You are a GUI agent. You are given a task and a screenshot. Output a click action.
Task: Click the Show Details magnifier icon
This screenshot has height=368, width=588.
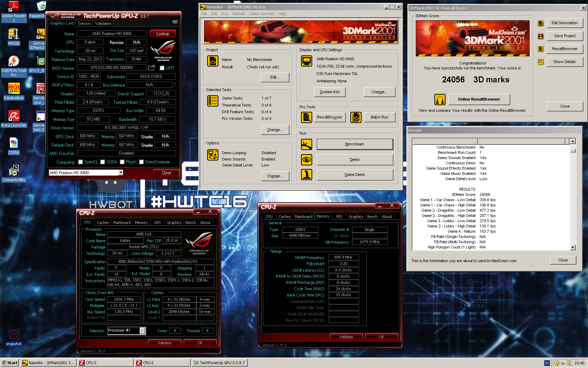pos(541,62)
